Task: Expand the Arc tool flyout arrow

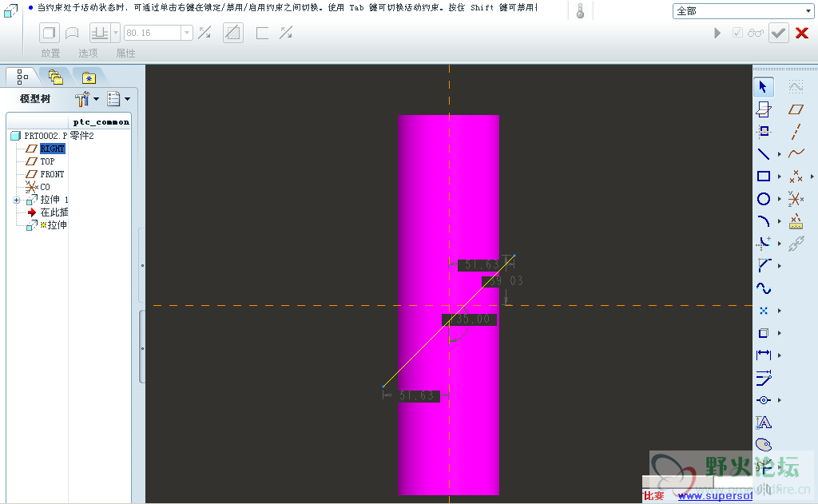Action: point(780,221)
